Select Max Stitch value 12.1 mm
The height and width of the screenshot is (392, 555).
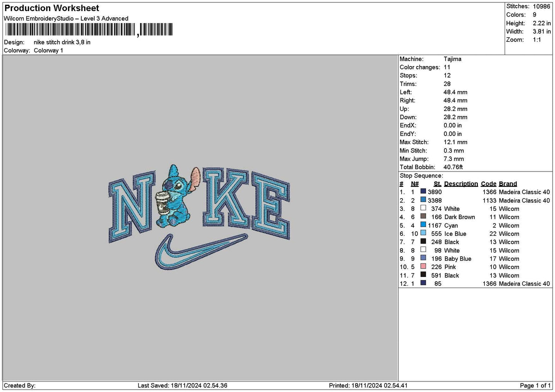pos(456,142)
